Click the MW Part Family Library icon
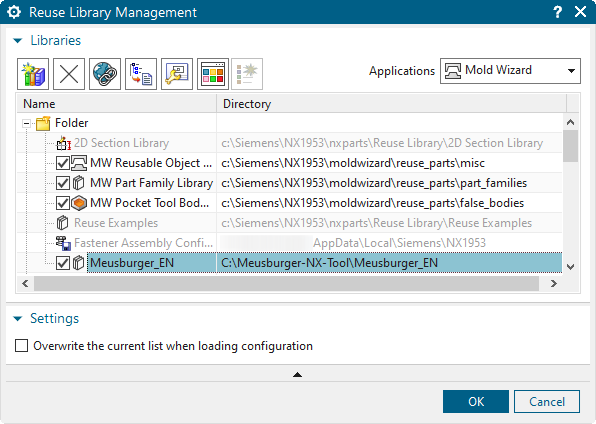 click(x=78, y=183)
